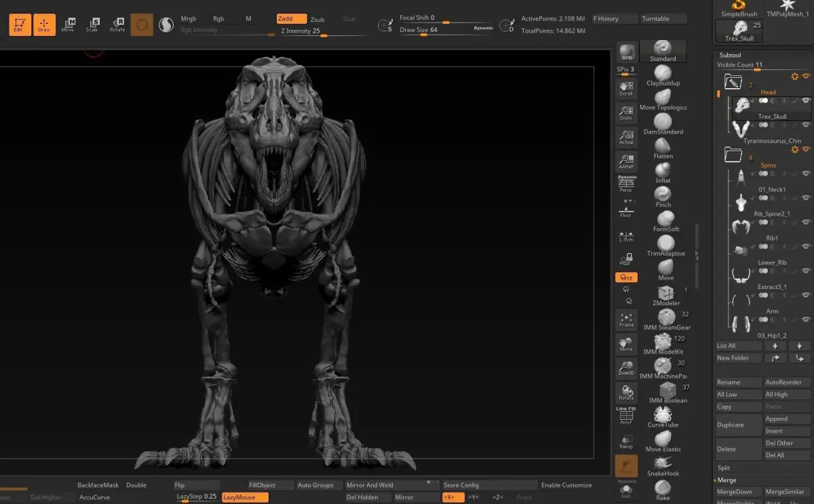Select the Move transform tool in top bar

point(68,25)
